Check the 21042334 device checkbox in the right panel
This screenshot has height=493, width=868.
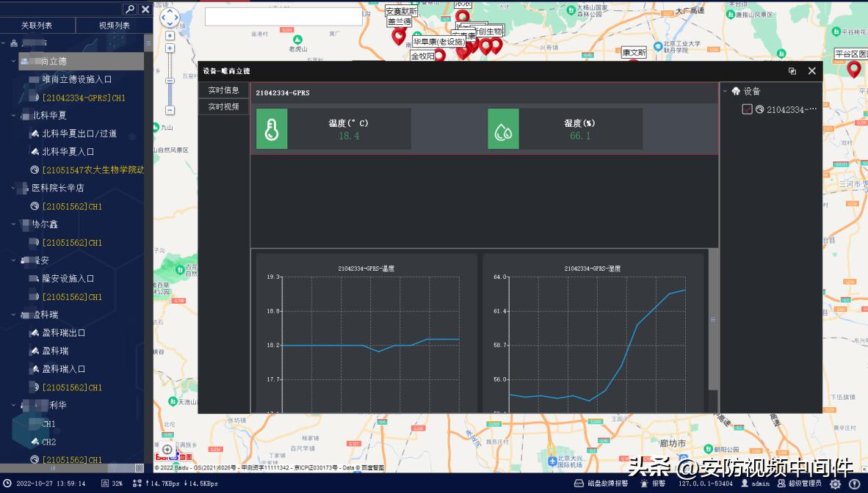[x=748, y=107]
